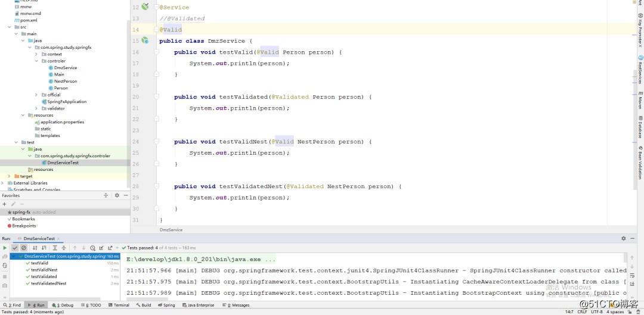
Task: Open test history clock icon
Action: pyautogui.click(x=93, y=248)
